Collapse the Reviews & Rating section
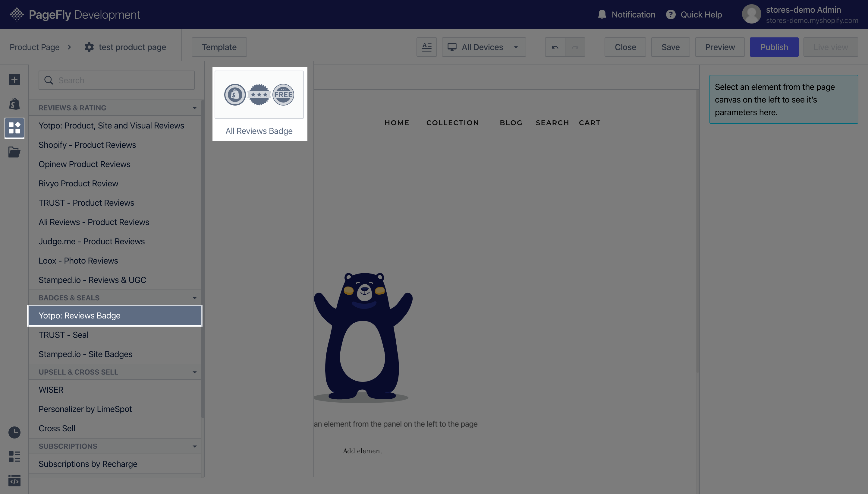Image resolution: width=868 pixels, height=494 pixels. click(195, 108)
